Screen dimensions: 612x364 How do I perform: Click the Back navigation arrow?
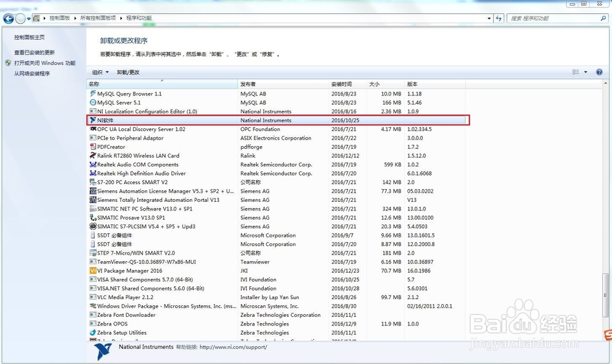tap(9, 18)
